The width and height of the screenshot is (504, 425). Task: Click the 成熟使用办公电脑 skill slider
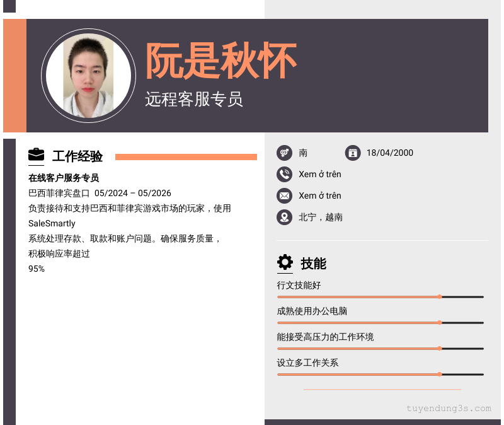point(381,323)
